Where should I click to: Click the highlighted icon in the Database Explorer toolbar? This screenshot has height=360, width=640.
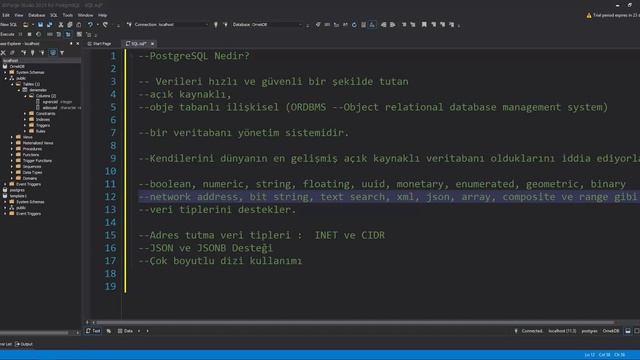click(53, 53)
